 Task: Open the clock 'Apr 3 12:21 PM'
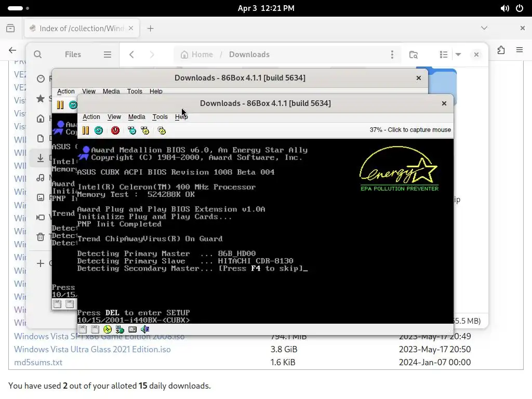[x=266, y=8]
